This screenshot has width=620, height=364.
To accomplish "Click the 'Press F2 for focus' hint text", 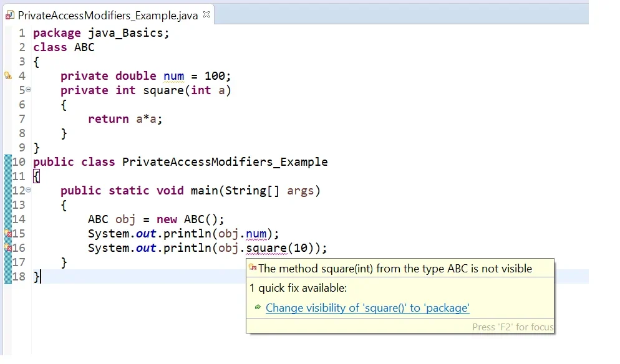I will [513, 327].
